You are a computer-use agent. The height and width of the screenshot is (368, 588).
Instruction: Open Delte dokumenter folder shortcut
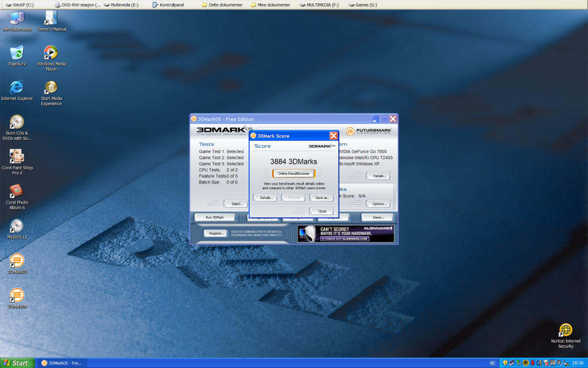(222, 5)
